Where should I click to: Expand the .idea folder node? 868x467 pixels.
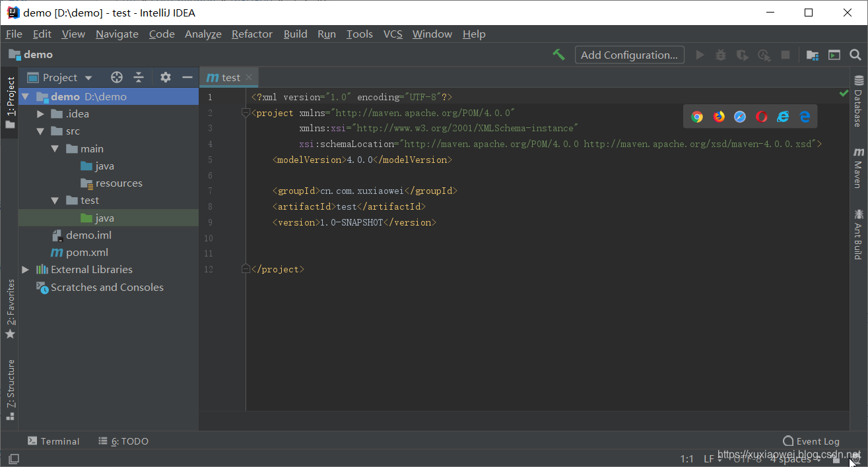40,113
